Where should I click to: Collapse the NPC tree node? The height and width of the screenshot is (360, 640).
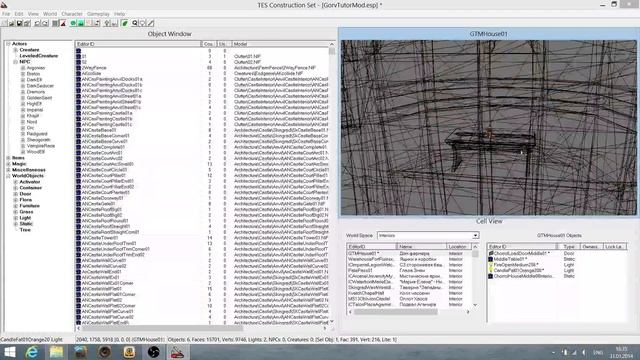click(x=16, y=62)
